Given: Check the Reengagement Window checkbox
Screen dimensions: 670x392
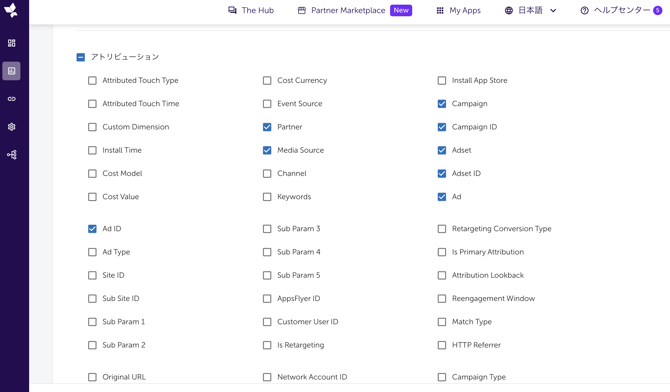Looking at the screenshot, I should (x=442, y=299).
